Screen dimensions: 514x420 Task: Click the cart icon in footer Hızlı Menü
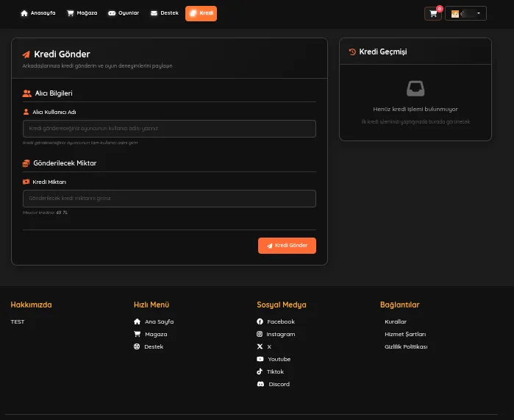pos(137,334)
